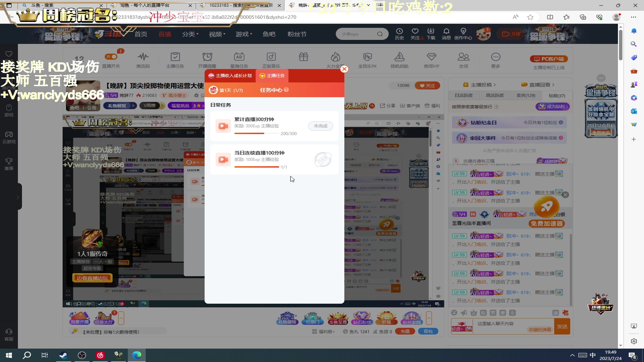
Task: Collapse the gift bar arrow beside 粉丝家园
Action: coord(429,318)
